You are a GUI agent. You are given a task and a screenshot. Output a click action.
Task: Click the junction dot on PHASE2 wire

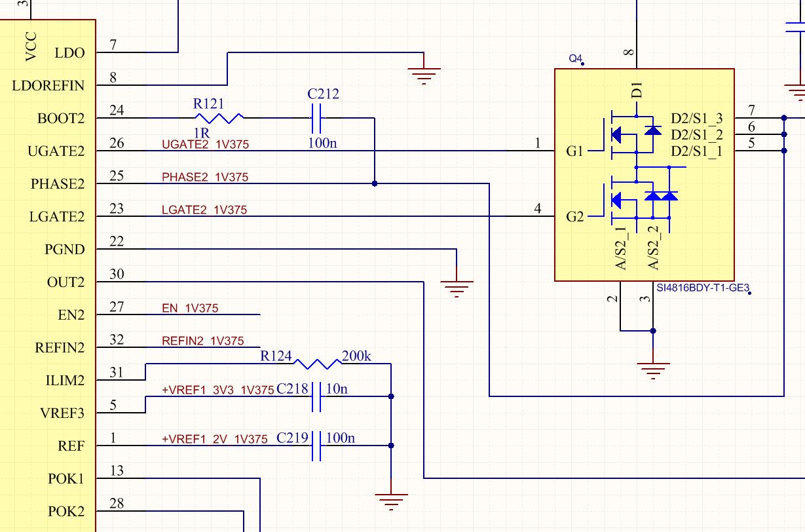[x=375, y=183]
